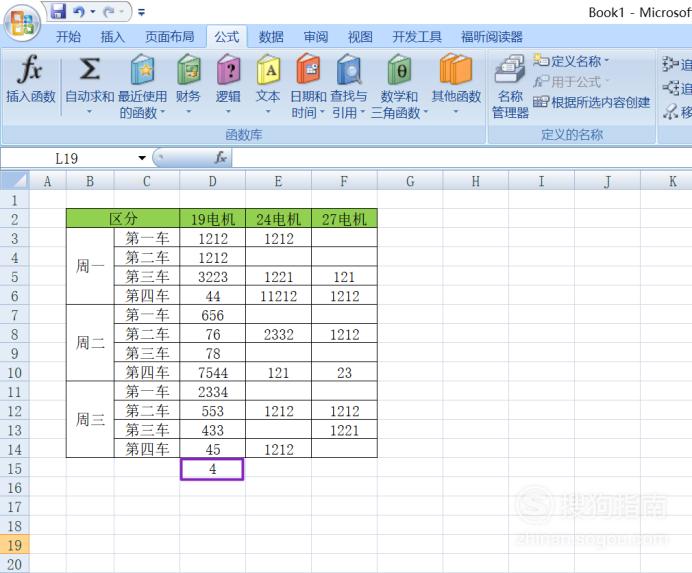Image resolution: width=692 pixels, height=573 pixels.
Task: Select cell with value 11212
Action: 278,296
